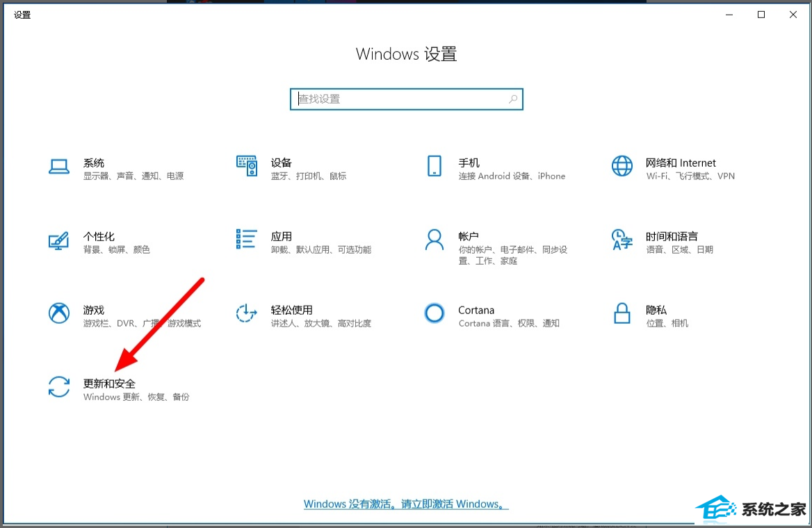Click the 设备 devices icon

click(247, 166)
